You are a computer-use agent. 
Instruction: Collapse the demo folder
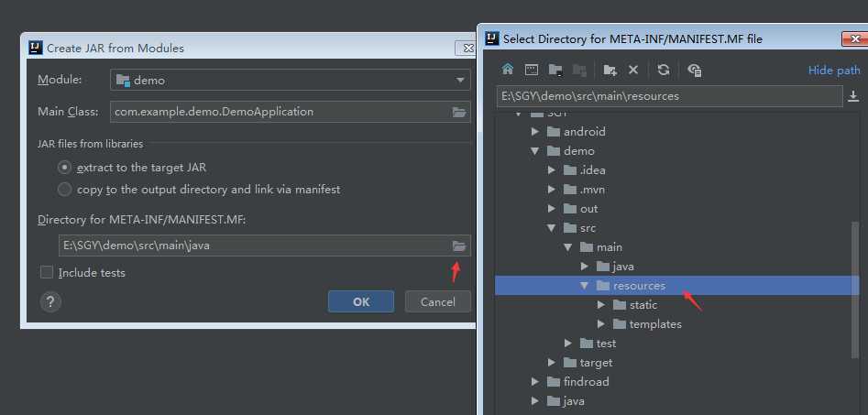click(x=534, y=150)
